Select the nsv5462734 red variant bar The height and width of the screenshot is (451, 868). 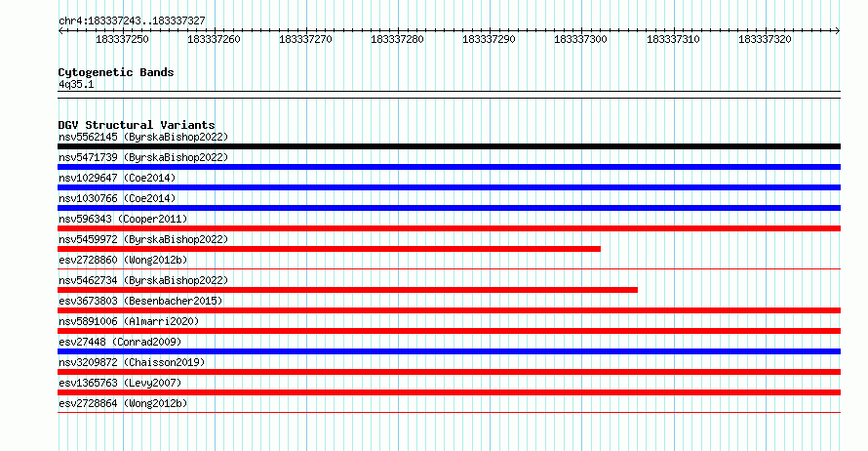coord(347,290)
